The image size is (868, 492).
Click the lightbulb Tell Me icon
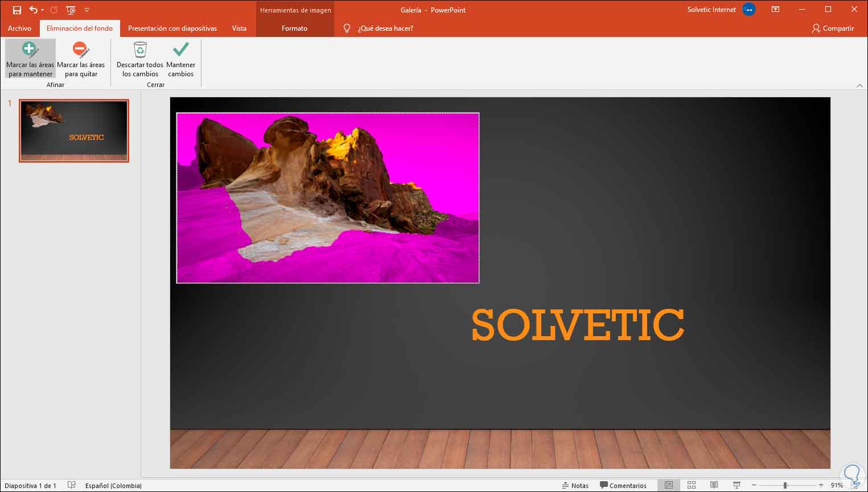(x=347, y=28)
